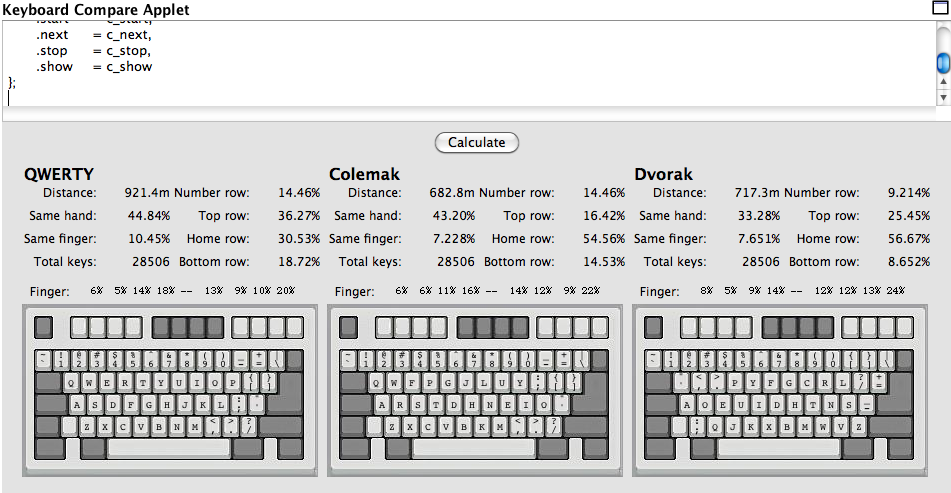The image size is (951, 493).
Task: Click the Colemak heading
Action: tap(364, 174)
